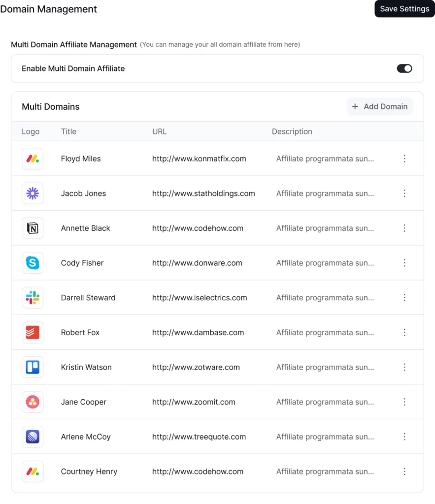Click the Courtney Henry row logo

point(33,472)
